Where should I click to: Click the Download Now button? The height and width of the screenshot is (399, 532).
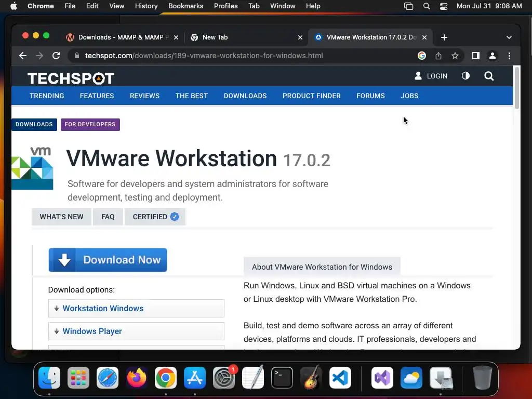pos(108,260)
